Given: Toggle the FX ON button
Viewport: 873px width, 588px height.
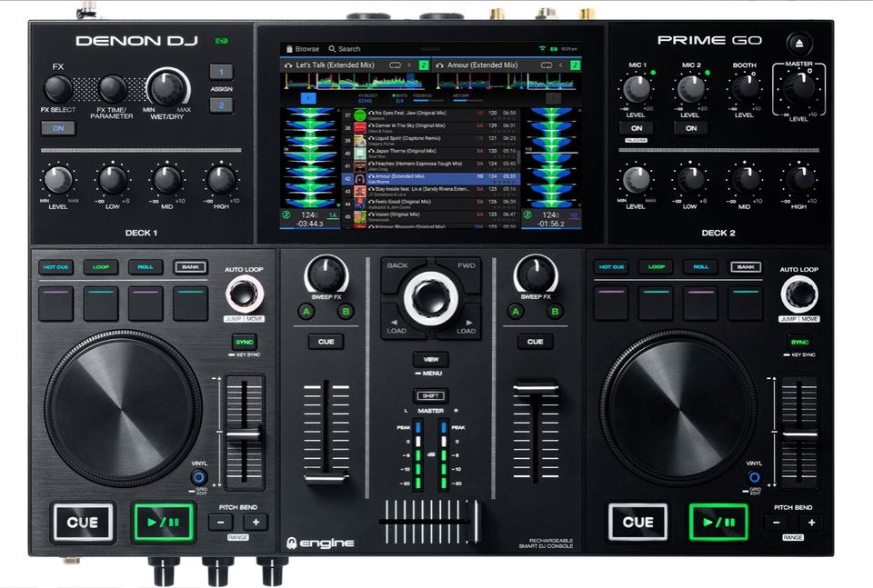Looking at the screenshot, I should (58, 128).
